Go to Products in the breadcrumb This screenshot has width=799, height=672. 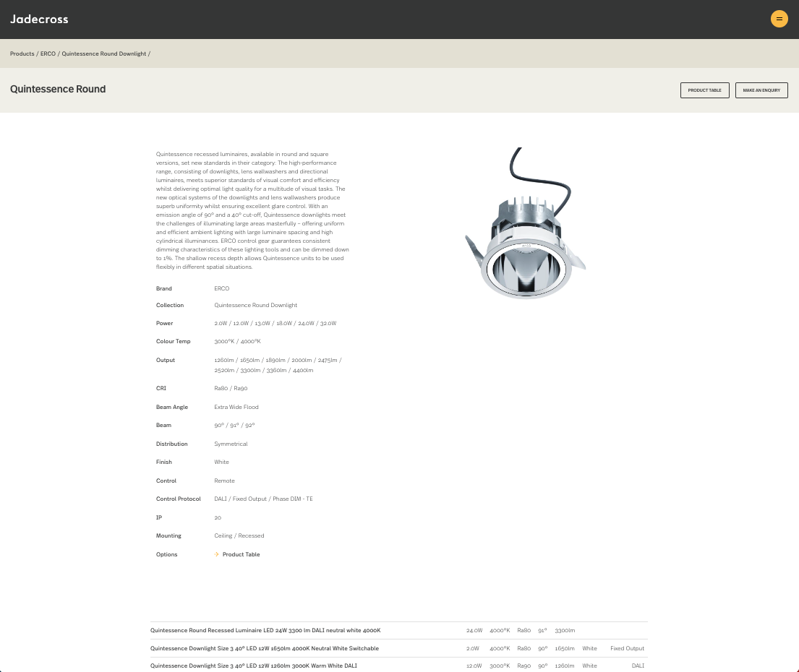pyautogui.click(x=22, y=54)
